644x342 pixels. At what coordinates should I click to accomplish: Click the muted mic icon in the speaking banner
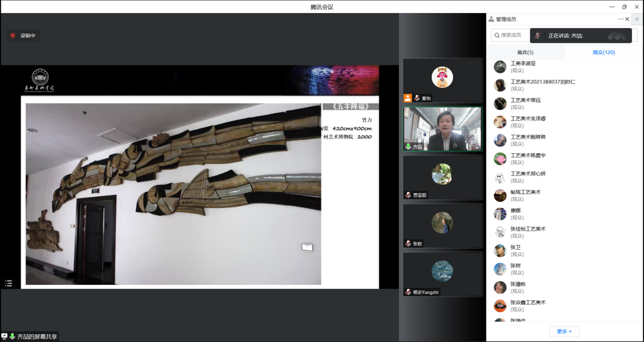(x=538, y=36)
